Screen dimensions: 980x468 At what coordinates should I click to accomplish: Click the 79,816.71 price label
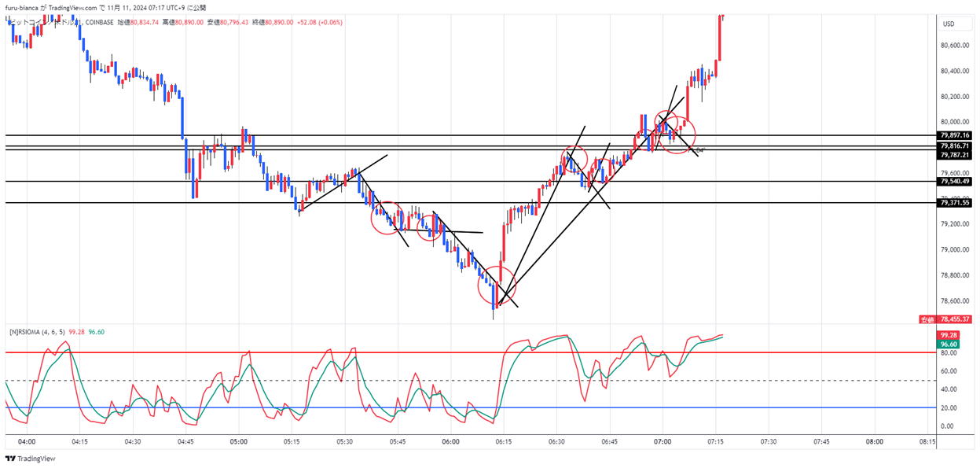[955, 146]
